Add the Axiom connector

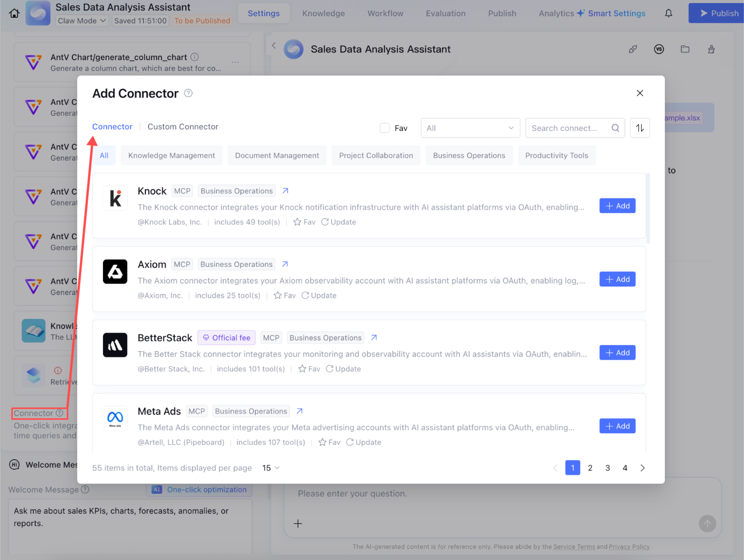617,279
